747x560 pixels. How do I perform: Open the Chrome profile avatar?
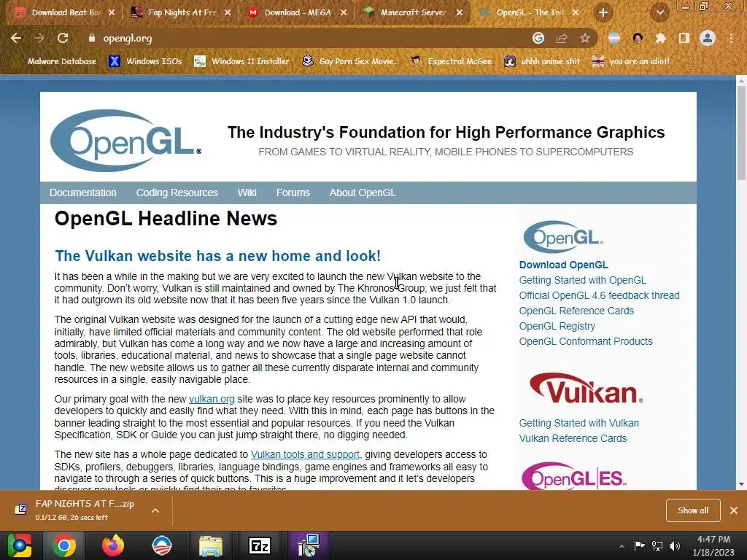coord(708,38)
